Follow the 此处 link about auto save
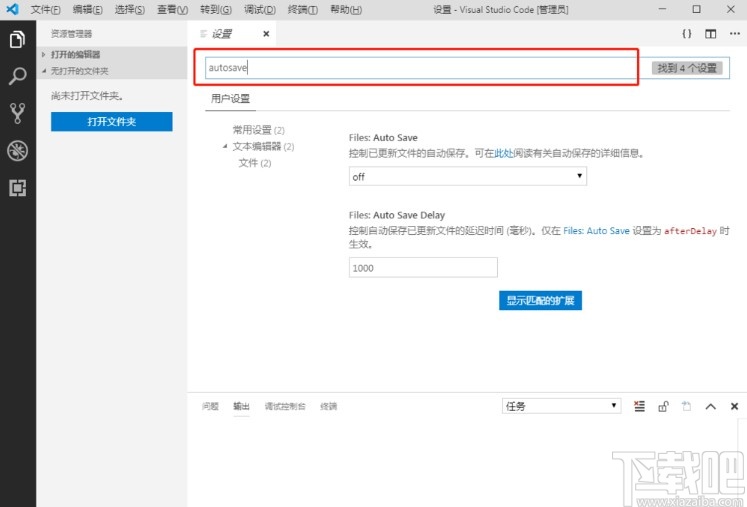747x507 pixels. coord(504,153)
